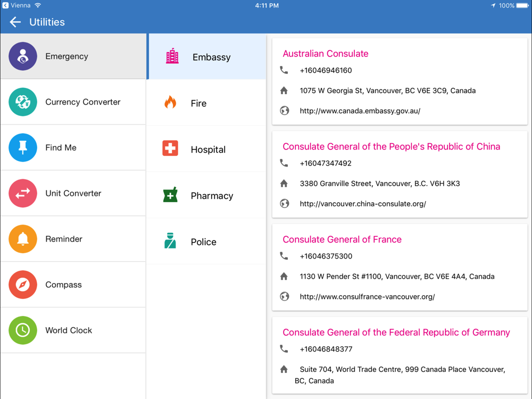Viewport: 532px width, 399px height.
Task: Tap home icon beside 3380 Granville Street
Action: coord(284,184)
